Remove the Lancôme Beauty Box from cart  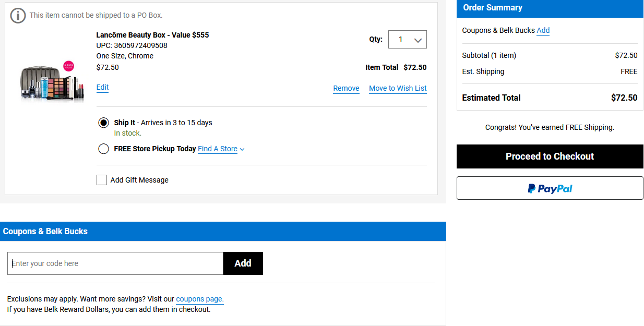click(346, 88)
